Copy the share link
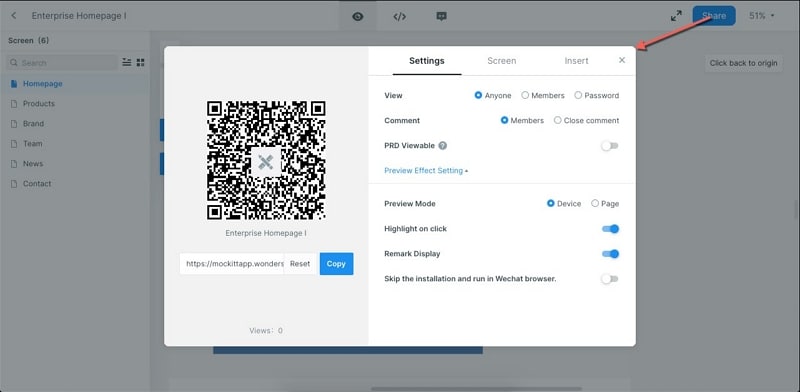 (336, 264)
